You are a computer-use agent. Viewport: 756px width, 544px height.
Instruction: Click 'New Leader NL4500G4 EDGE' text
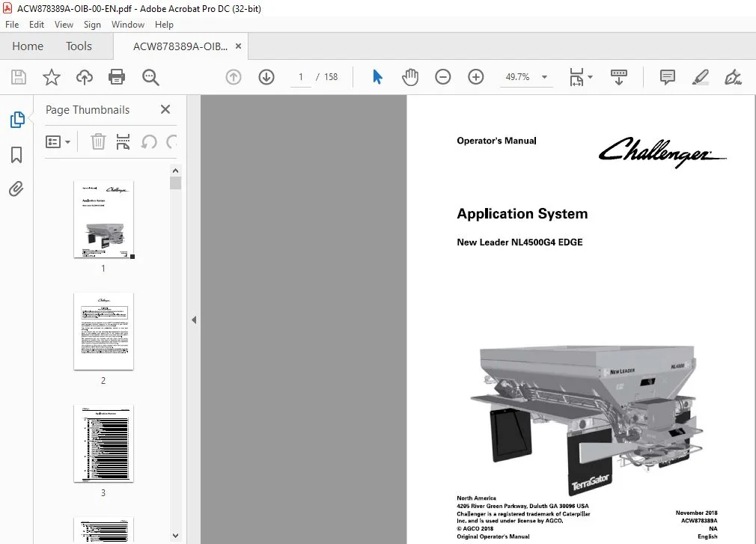[x=519, y=242]
